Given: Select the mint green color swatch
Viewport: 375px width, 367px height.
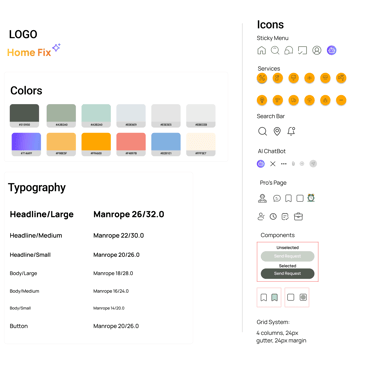Looking at the screenshot, I should (96, 116).
